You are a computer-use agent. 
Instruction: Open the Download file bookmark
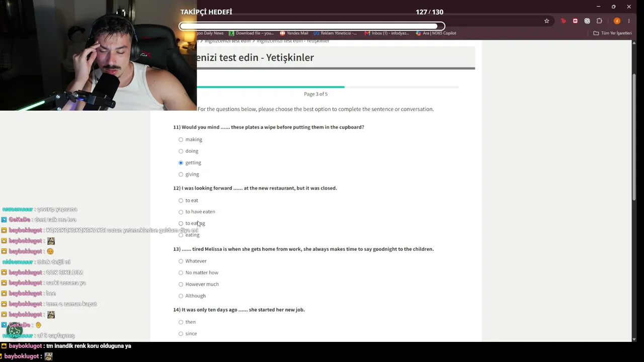[251, 33]
